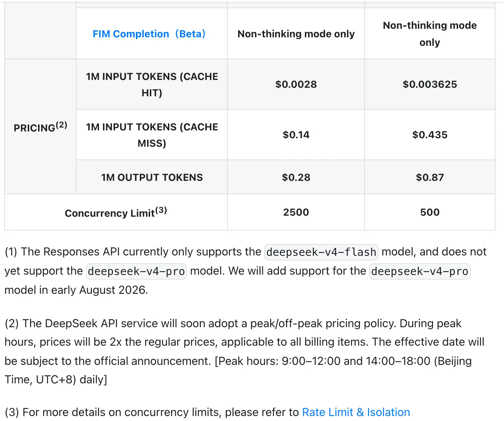Click the footnote (1) Responses API sentence start
This screenshot has height=421, width=504.
pyautogui.click(x=133, y=252)
